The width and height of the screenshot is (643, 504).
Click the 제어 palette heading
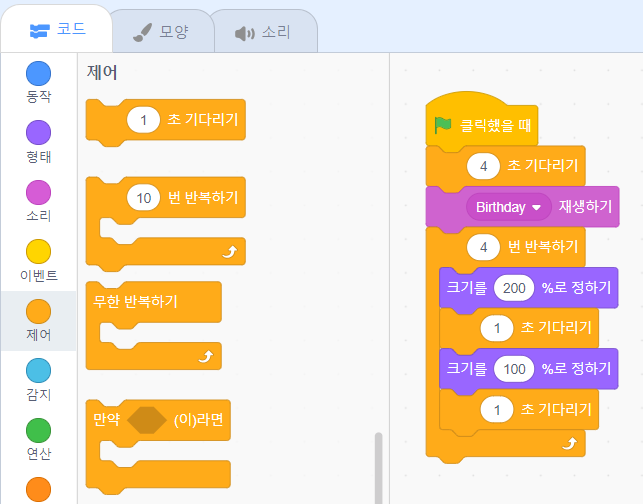click(102, 73)
